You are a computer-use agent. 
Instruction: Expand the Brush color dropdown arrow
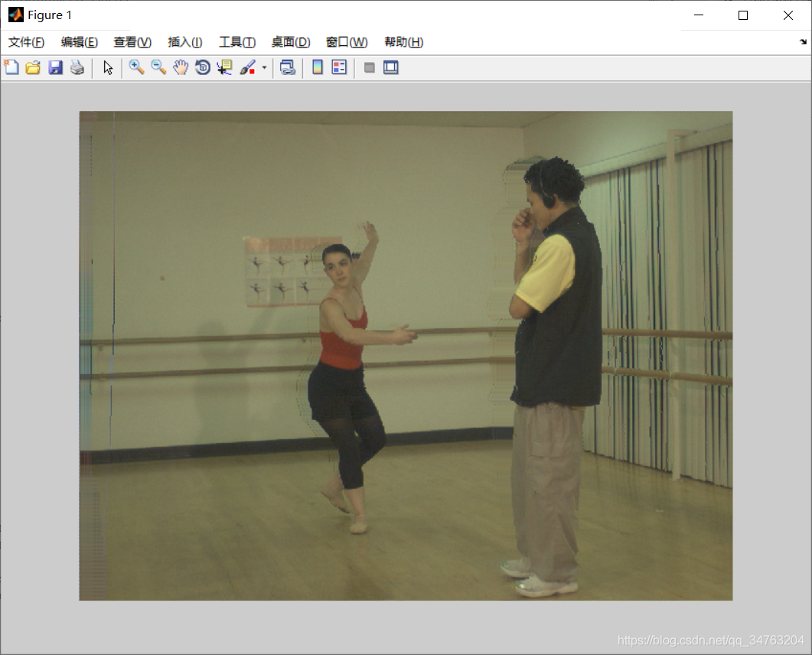tap(264, 67)
